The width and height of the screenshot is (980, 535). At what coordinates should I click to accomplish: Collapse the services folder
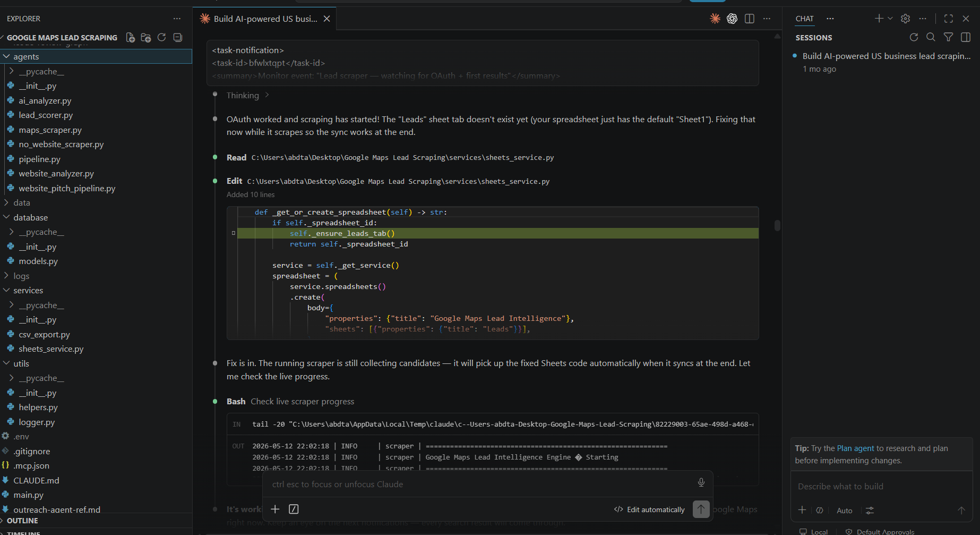point(96,291)
